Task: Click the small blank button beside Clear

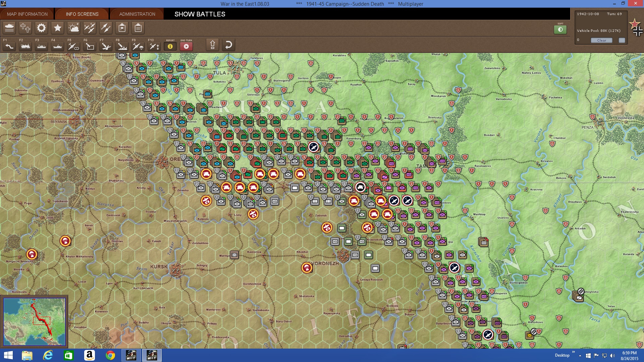Action: pyautogui.click(x=622, y=40)
